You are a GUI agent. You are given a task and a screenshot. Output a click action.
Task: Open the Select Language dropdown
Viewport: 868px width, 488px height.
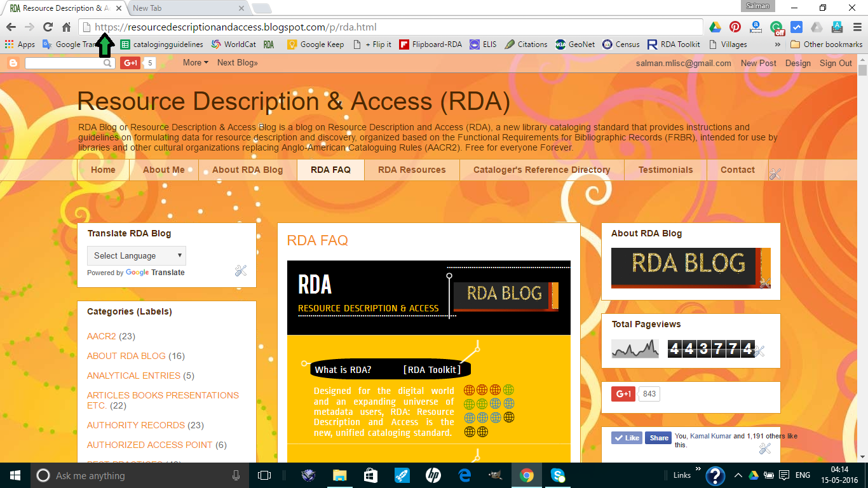pyautogui.click(x=136, y=255)
